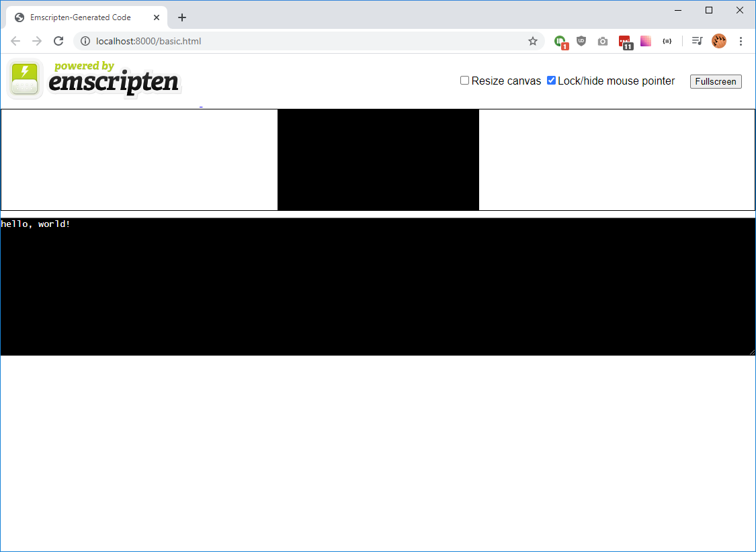Open the uBlock shield extension icon
756x552 pixels.
tap(581, 41)
